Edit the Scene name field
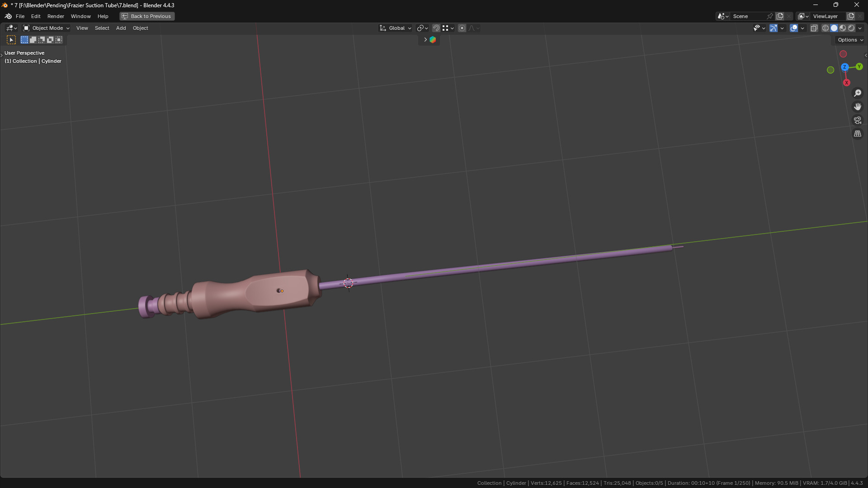The height and width of the screenshot is (488, 868). coord(749,16)
